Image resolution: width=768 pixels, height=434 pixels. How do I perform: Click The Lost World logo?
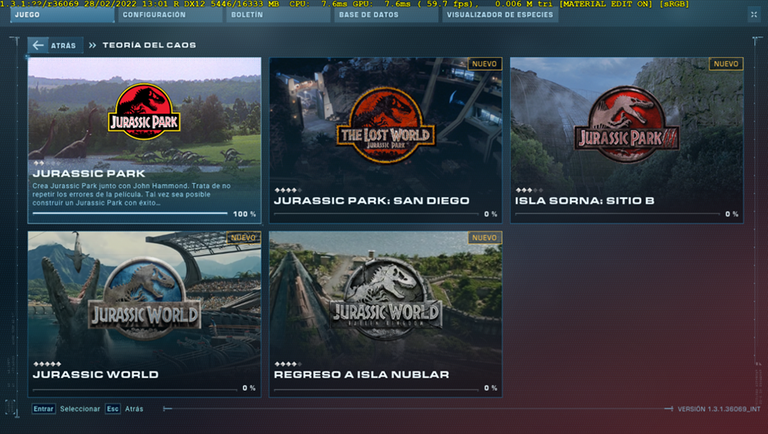pyautogui.click(x=386, y=125)
